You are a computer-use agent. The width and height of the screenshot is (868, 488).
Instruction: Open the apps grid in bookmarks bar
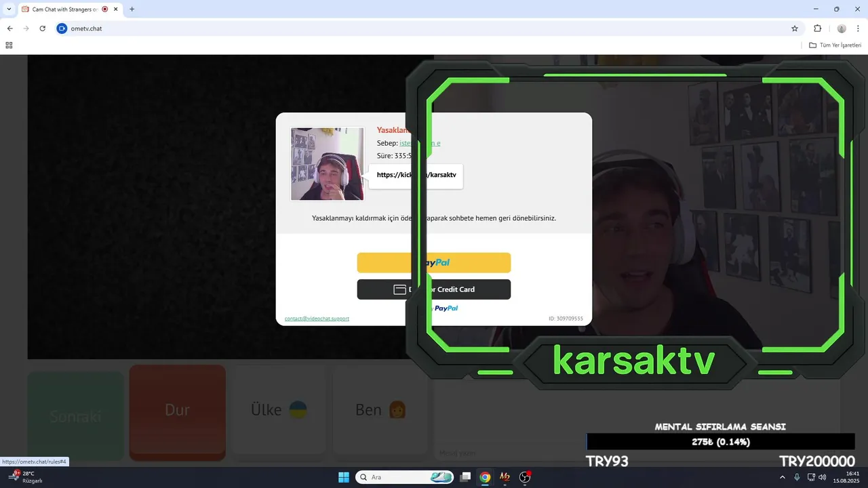pos(9,45)
